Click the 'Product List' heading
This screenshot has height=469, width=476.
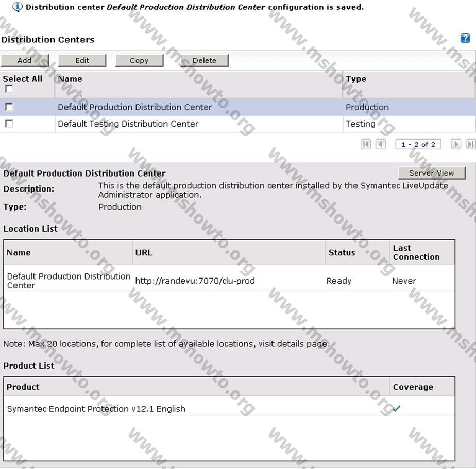29,366
